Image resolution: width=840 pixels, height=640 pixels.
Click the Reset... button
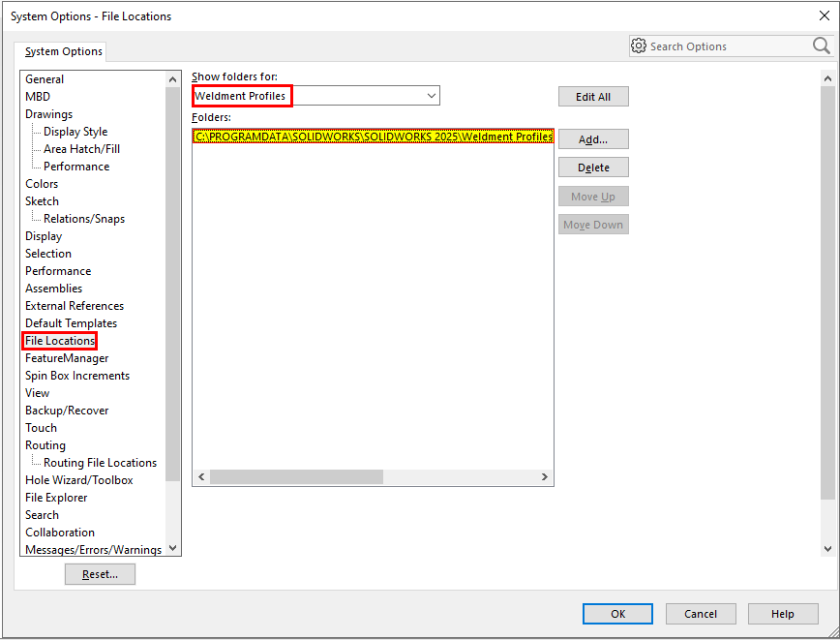100,574
